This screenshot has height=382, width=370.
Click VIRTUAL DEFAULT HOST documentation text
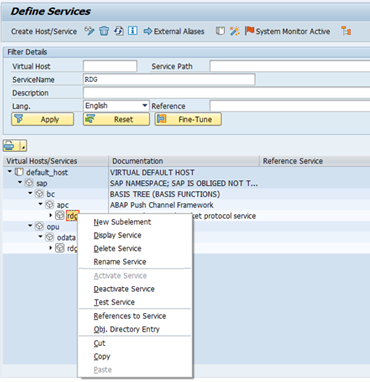[152, 172]
